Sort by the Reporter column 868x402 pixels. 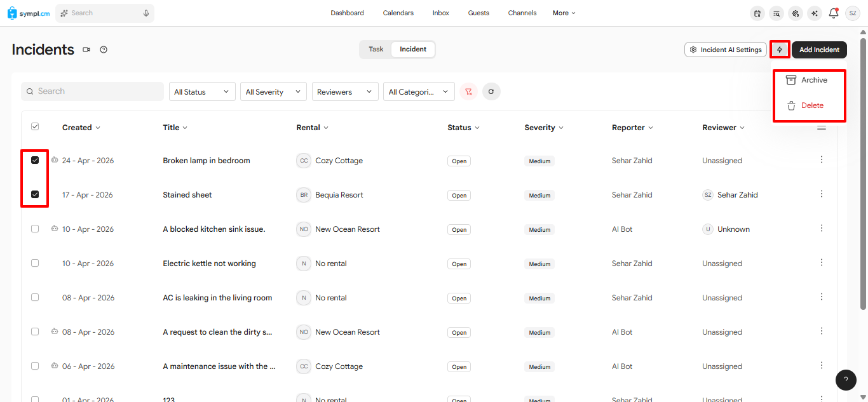pos(633,128)
